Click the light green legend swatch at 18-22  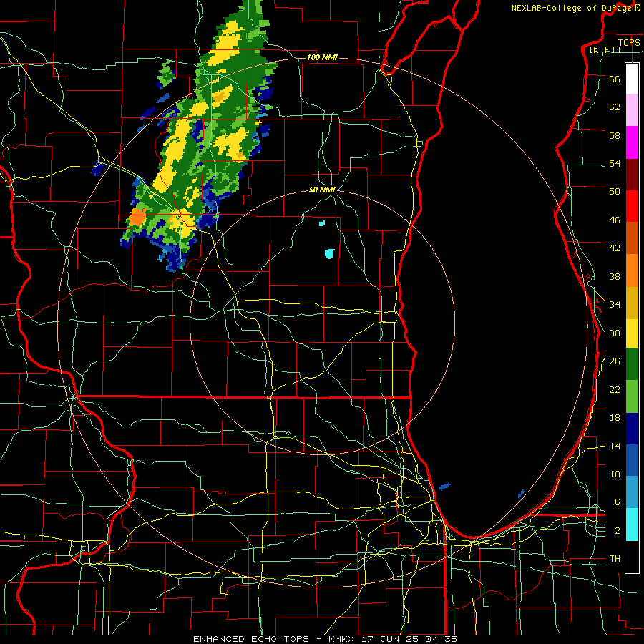click(632, 396)
